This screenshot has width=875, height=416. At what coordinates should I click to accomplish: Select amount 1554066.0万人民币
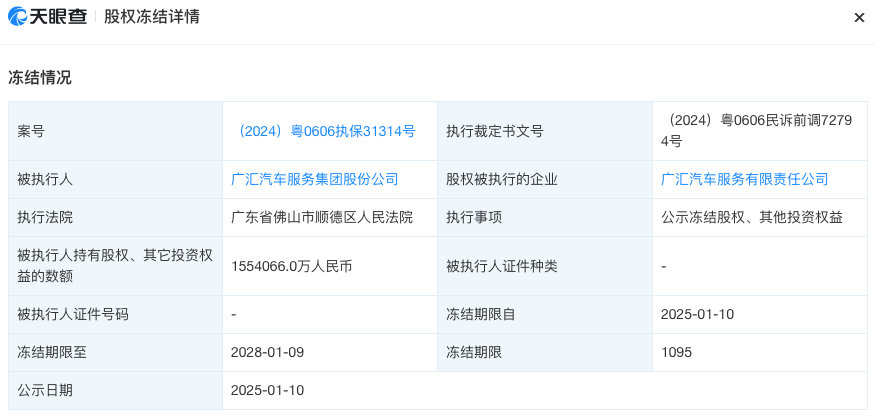tap(291, 266)
